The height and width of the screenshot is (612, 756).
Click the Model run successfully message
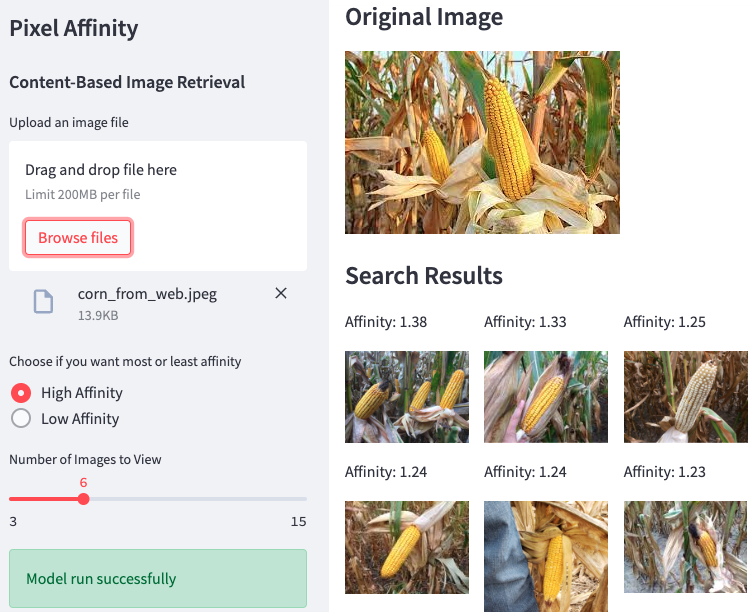pyautogui.click(x=158, y=578)
